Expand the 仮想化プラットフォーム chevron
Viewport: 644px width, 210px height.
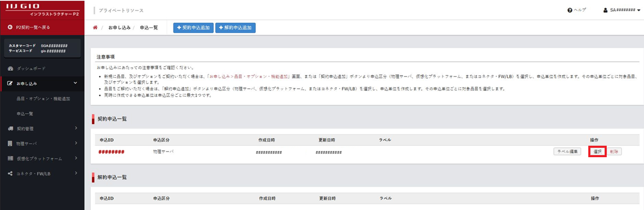pyautogui.click(x=76, y=158)
